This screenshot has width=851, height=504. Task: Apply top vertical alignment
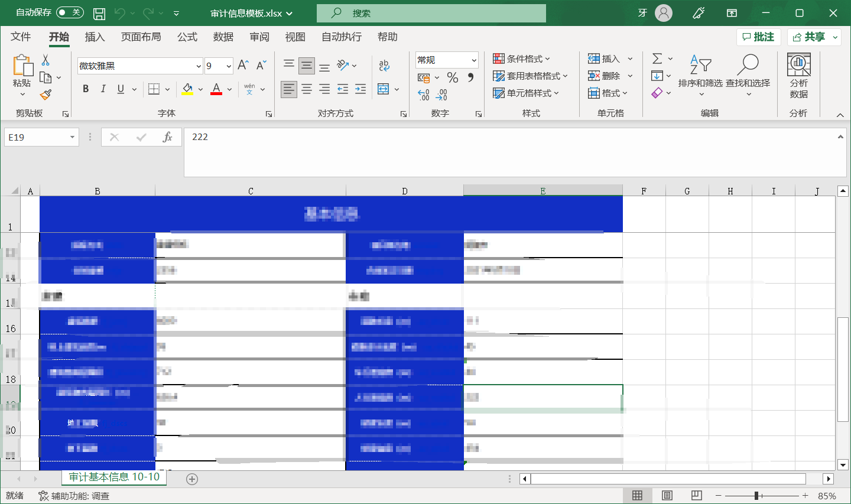[288, 65]
